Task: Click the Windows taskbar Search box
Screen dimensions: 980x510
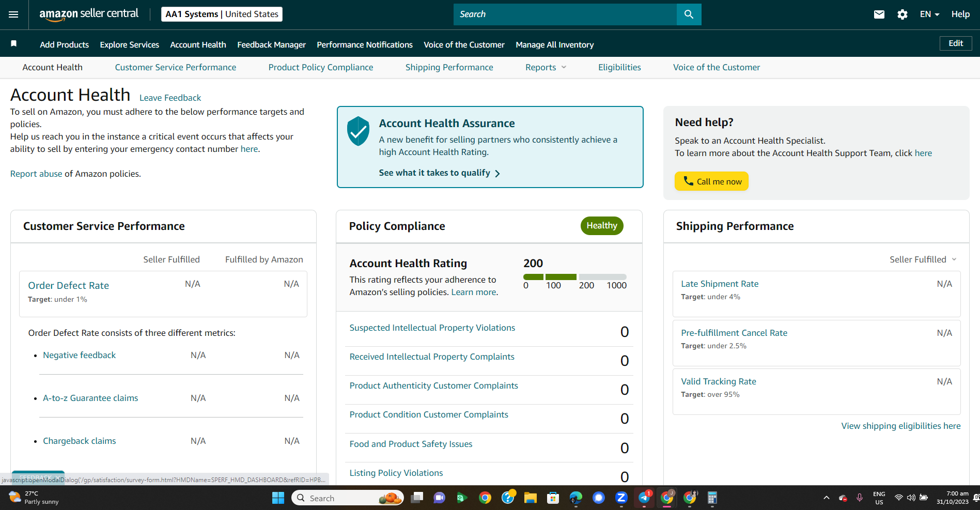Action: (348, 498)
